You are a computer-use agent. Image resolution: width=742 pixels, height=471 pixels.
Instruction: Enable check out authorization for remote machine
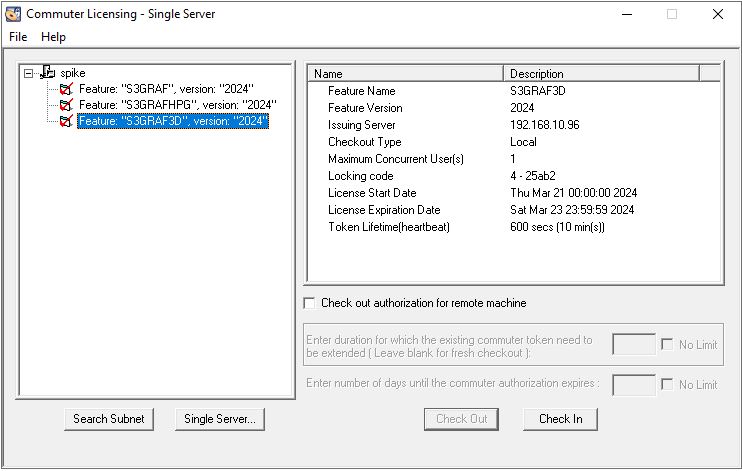pyautogui.click(x=309, y=303)
